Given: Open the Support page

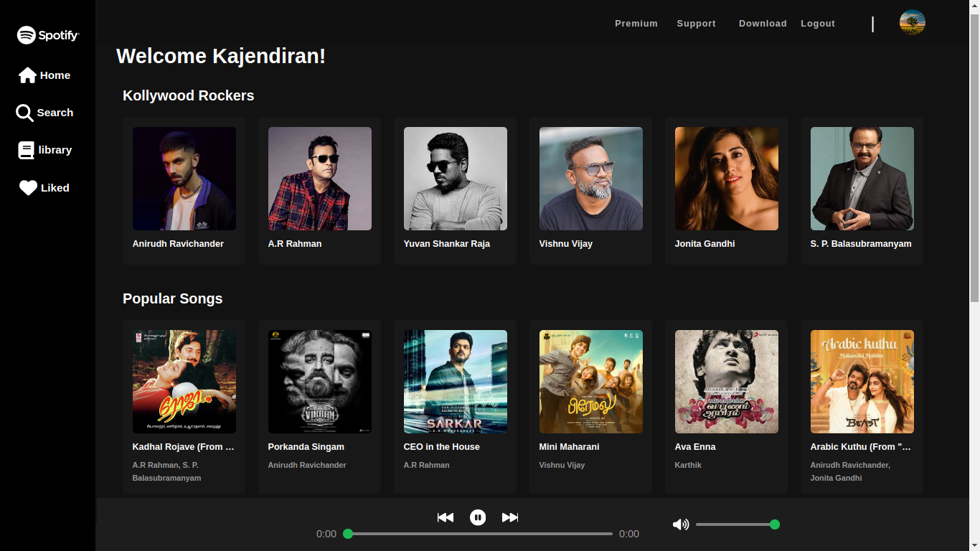Looking at the screenshot, I should pos(695,23).
